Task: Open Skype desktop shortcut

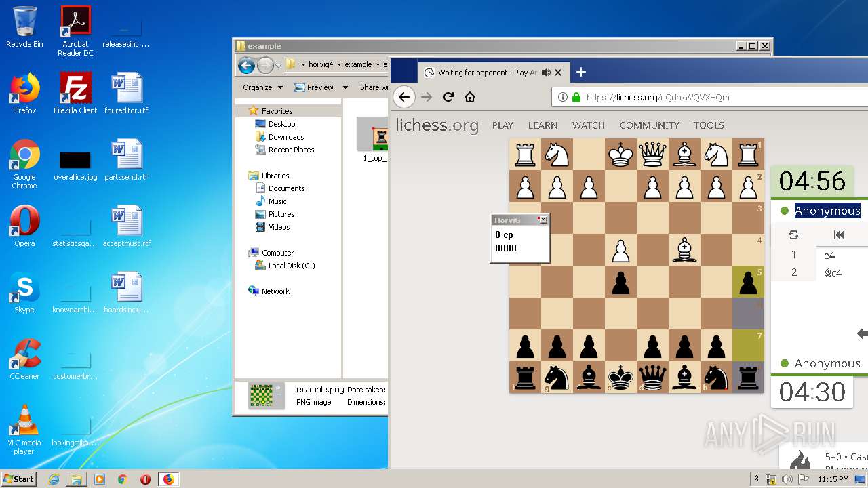Action: pyautogui.click(x=24, y=292)
